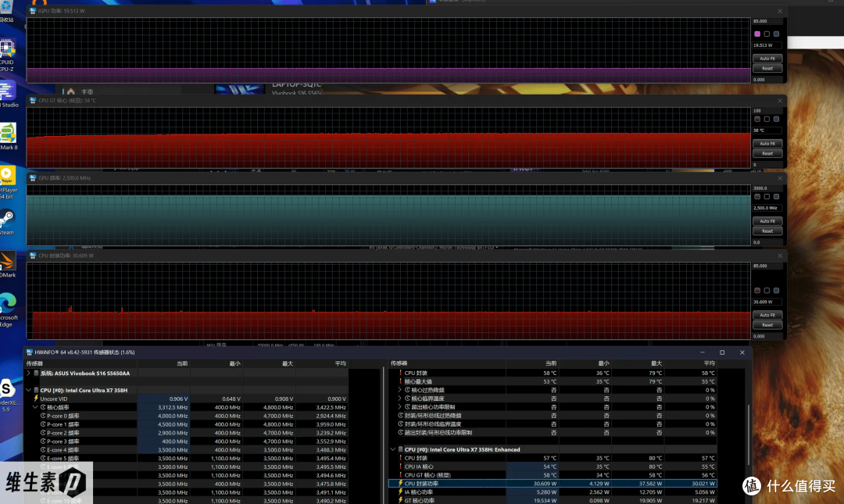844x504 pixels.
Task: Collapse the CPU [#0] Intel Core Ultra X7 358H node
Action: click(x=29, y=391)
